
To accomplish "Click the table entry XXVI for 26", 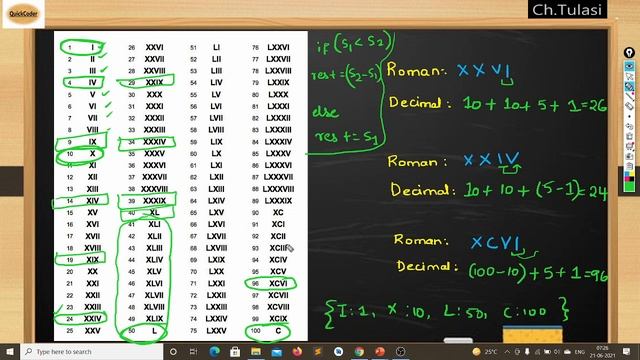I will coord(154,47).
